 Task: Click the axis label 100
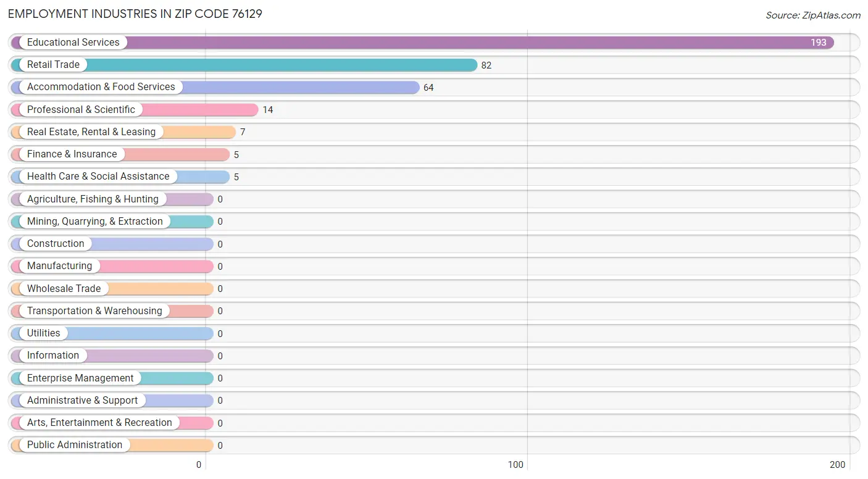pos(515,465)
